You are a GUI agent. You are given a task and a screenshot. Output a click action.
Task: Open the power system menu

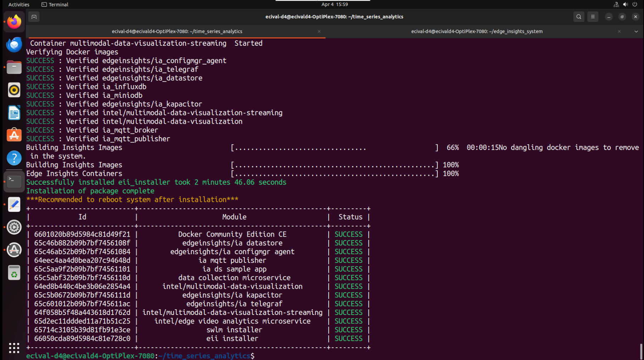(x=635, y=5)
